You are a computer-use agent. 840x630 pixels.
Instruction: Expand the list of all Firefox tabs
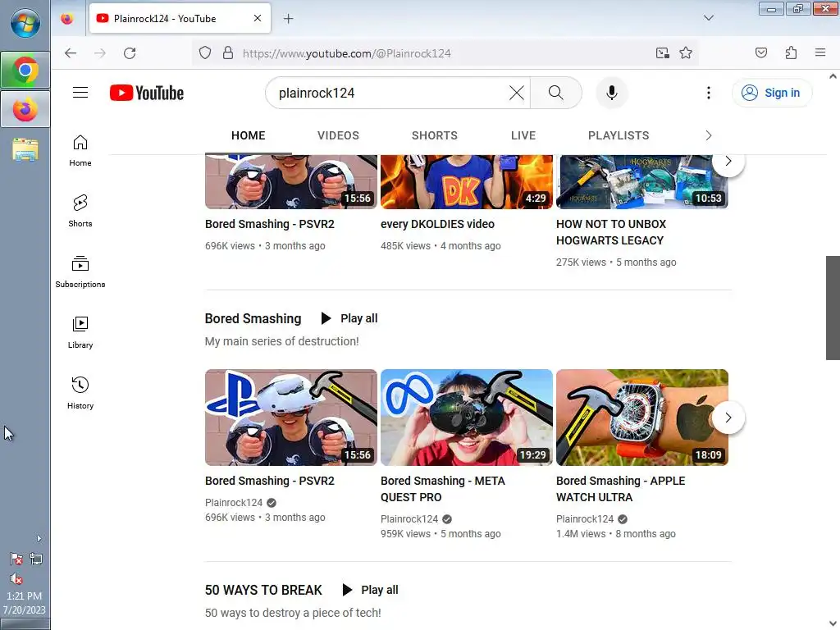pyautogui.click(x=709, y=18)
